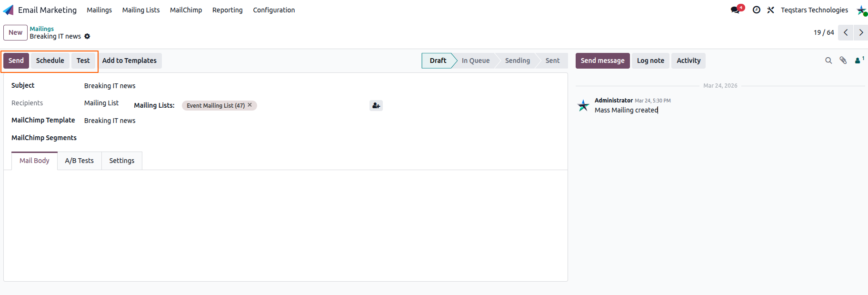
Task: Click the Test button
Action: (83, 61)
